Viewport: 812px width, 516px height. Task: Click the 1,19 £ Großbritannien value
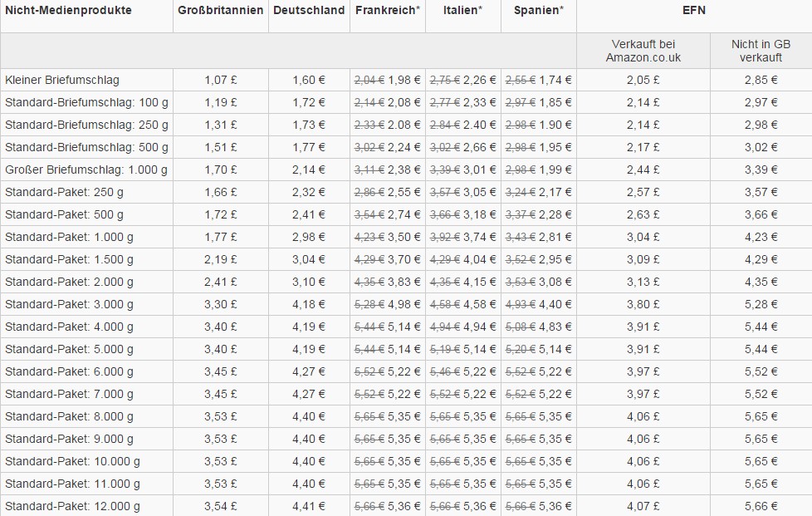pos(221,102)
